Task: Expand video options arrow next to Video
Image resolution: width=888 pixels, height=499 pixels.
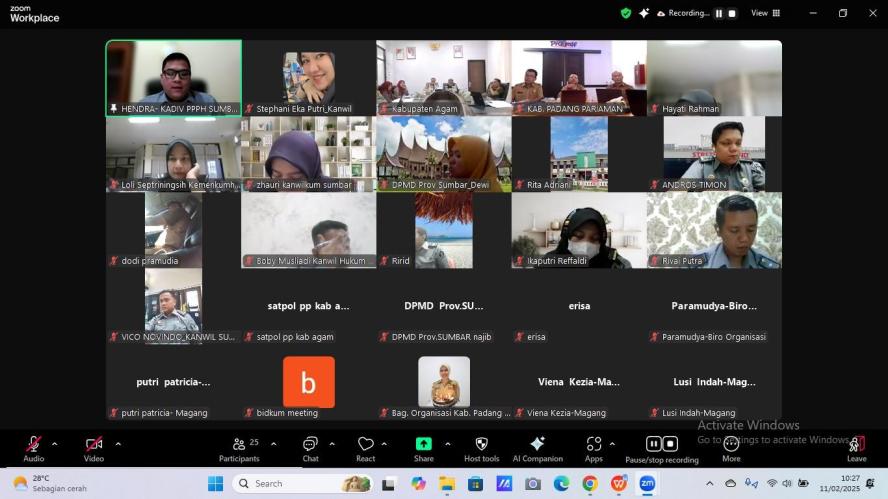Action: (118, 444)
